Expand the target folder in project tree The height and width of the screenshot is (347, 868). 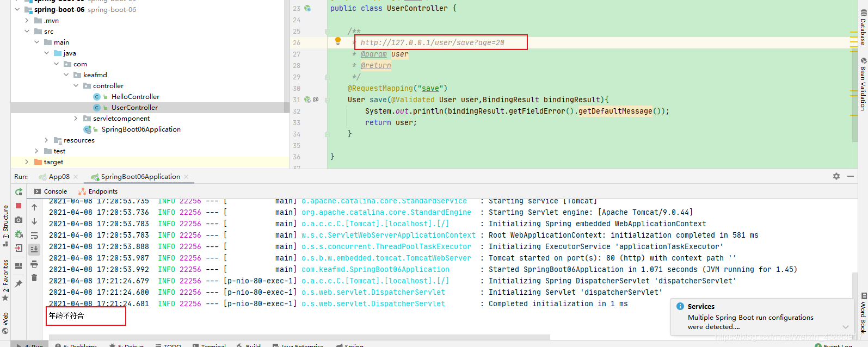(x=27, y=162)
